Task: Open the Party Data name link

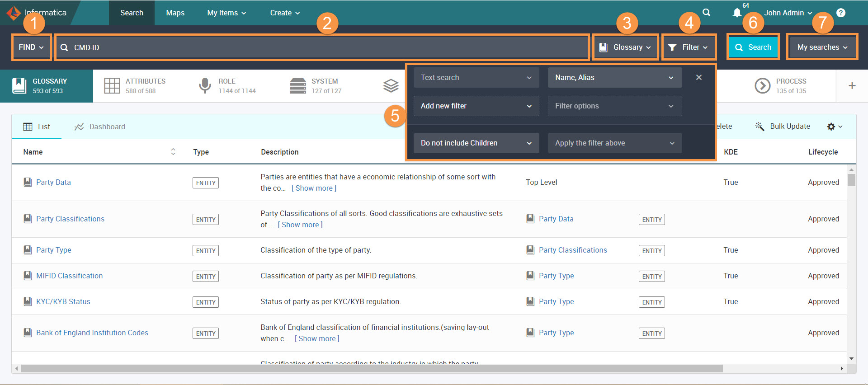Action: click(x=53, y=182)
